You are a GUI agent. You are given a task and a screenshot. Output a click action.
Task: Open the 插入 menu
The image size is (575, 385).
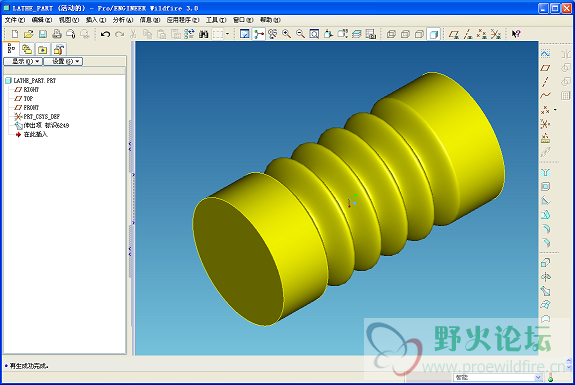[x=96, y=20]
